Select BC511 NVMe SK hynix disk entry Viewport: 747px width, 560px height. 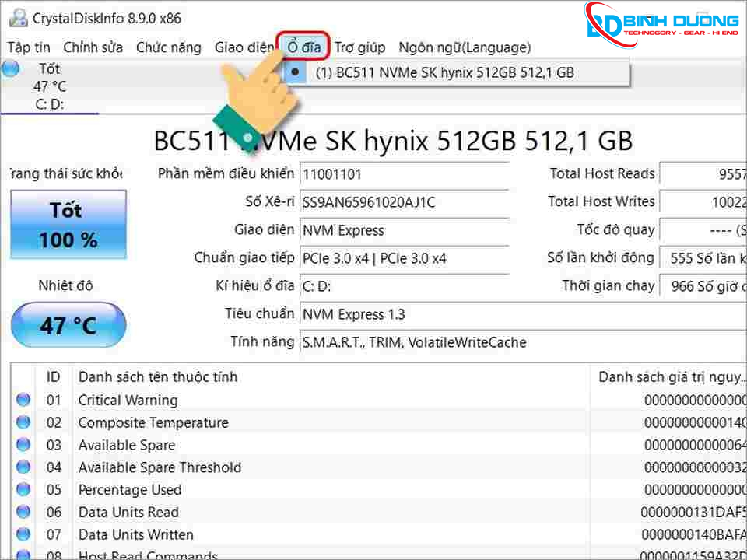pos(457,73)
